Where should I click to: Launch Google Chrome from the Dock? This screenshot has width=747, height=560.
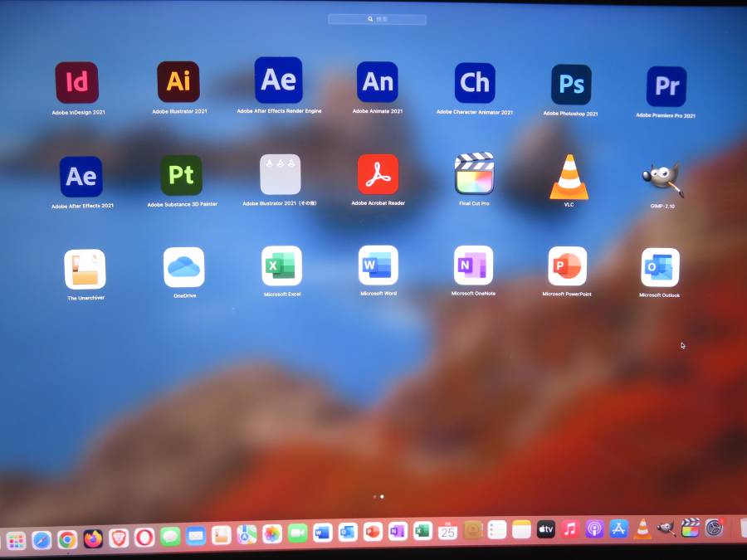pos(67,539)
